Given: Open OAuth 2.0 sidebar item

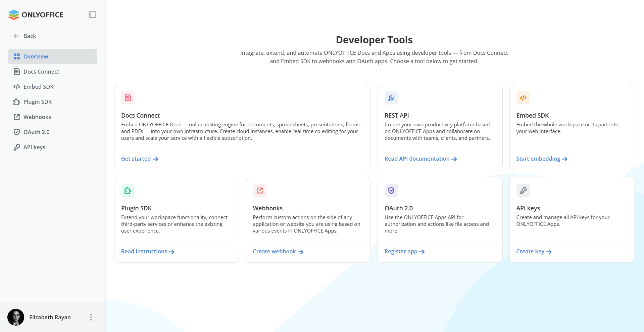Looking at the screenshot, I should click(x=53, y=132).
